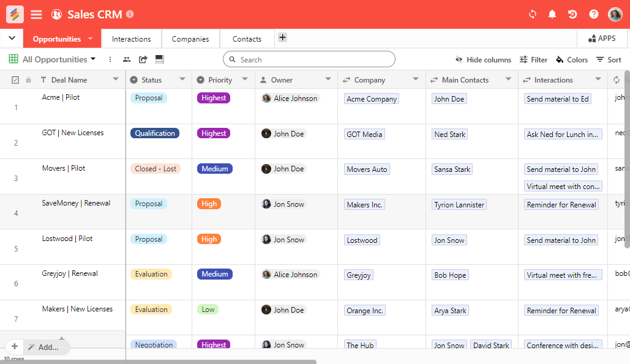Open notifications via the bell icon

tap(552, 14)
